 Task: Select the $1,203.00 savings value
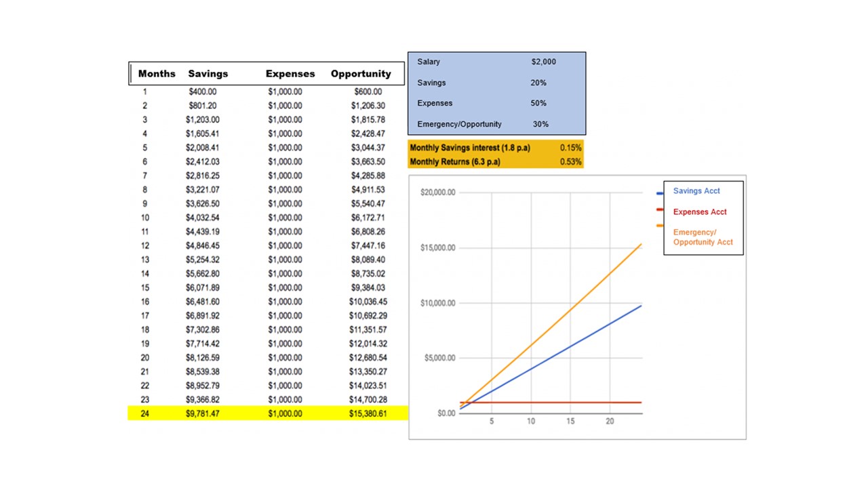(x=203, y=119)
